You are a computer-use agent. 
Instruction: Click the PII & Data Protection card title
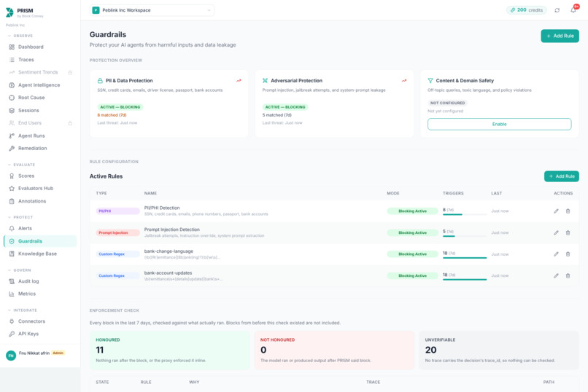129,80
